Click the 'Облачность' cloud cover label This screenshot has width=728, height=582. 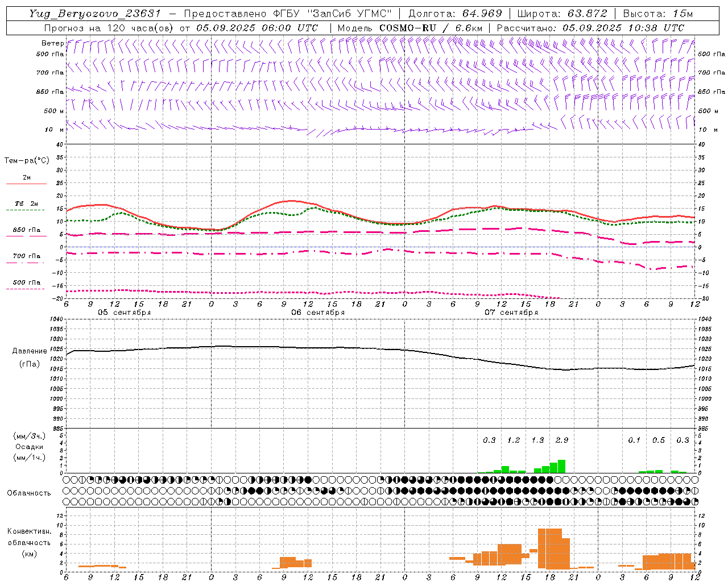pos(29,493)
